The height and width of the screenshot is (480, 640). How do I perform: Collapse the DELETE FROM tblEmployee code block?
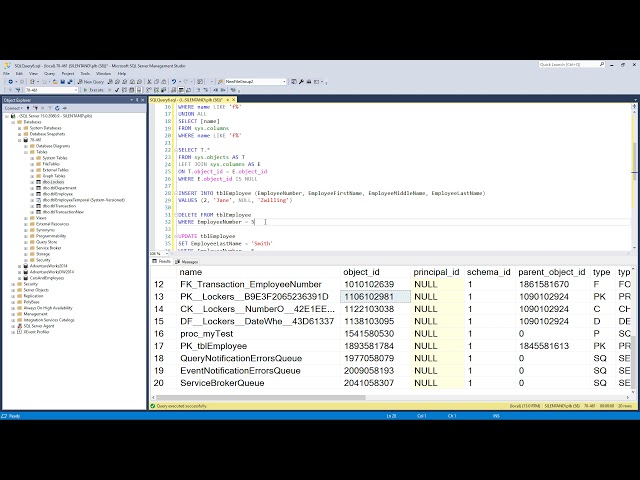(176, 215)
